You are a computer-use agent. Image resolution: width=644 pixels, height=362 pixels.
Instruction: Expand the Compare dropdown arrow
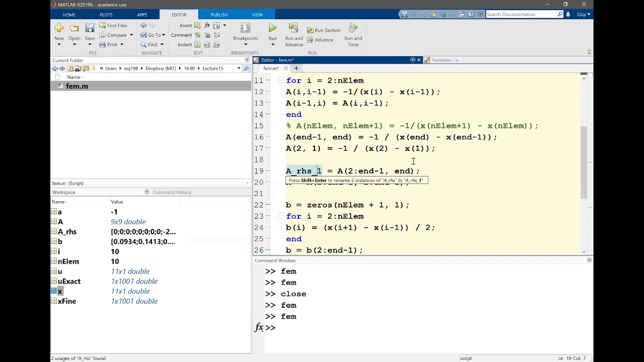[131, 35]
